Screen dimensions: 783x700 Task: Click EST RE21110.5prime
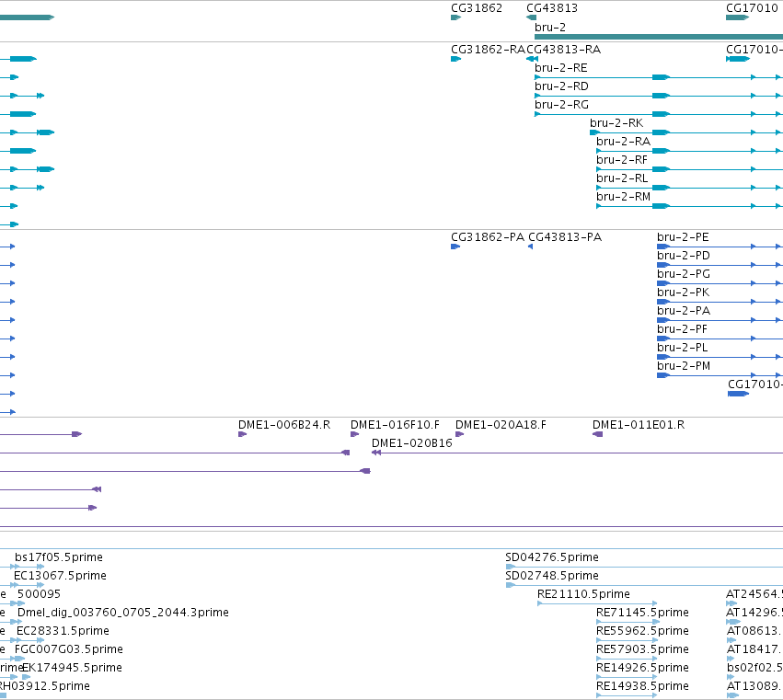coord(583,594)
